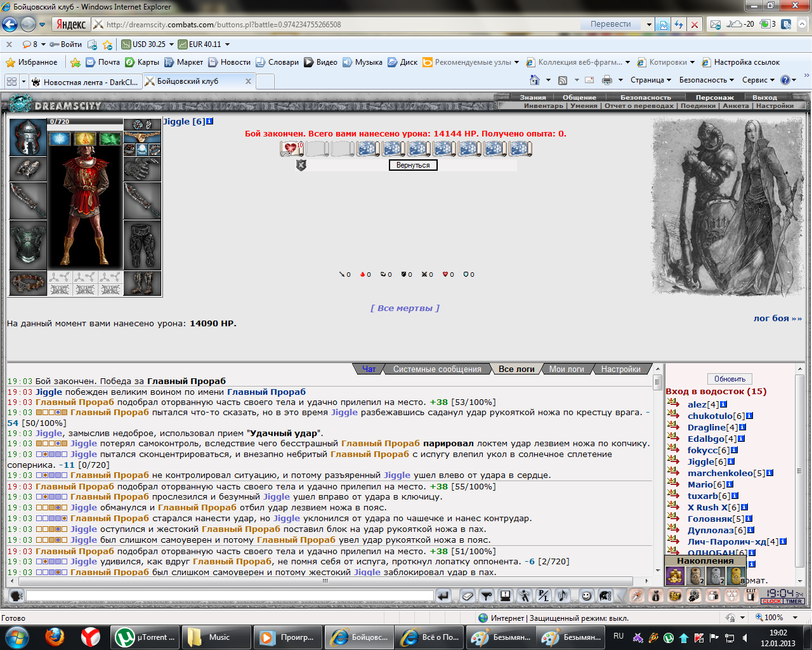Open the chest armor equipment slot

pos(27,246)
